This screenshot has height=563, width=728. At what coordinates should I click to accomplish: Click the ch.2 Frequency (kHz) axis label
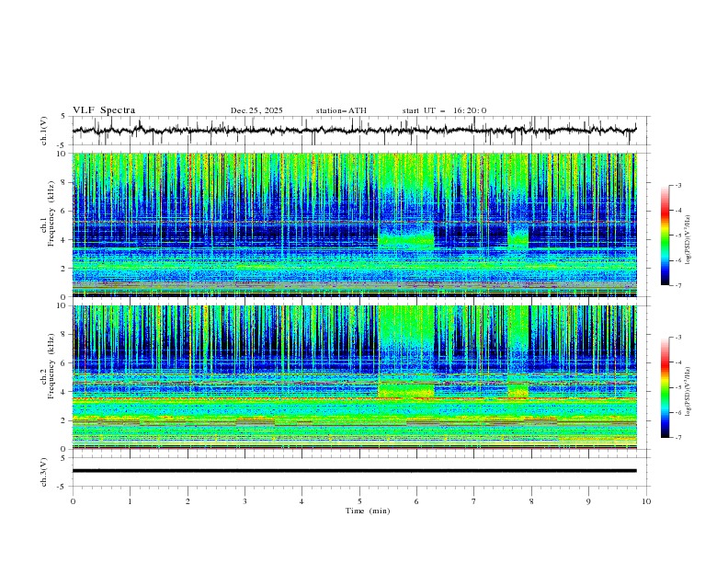(x=48, y=365)
